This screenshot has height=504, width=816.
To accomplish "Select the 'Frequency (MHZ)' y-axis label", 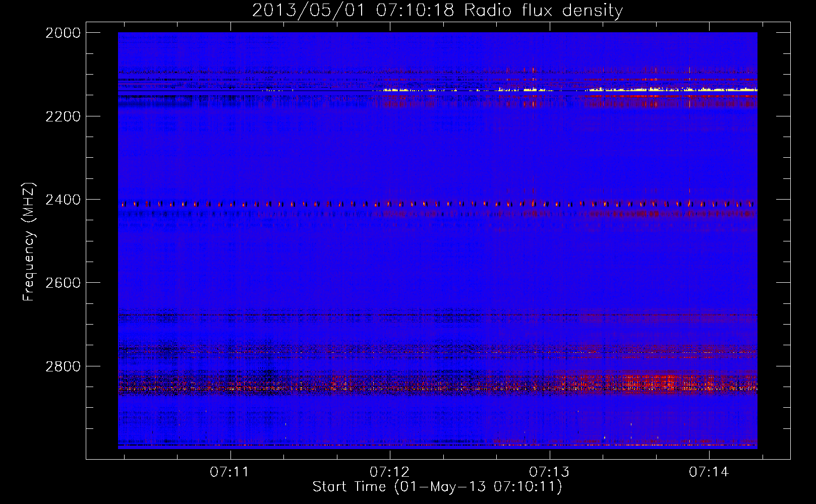I will 29,242.
